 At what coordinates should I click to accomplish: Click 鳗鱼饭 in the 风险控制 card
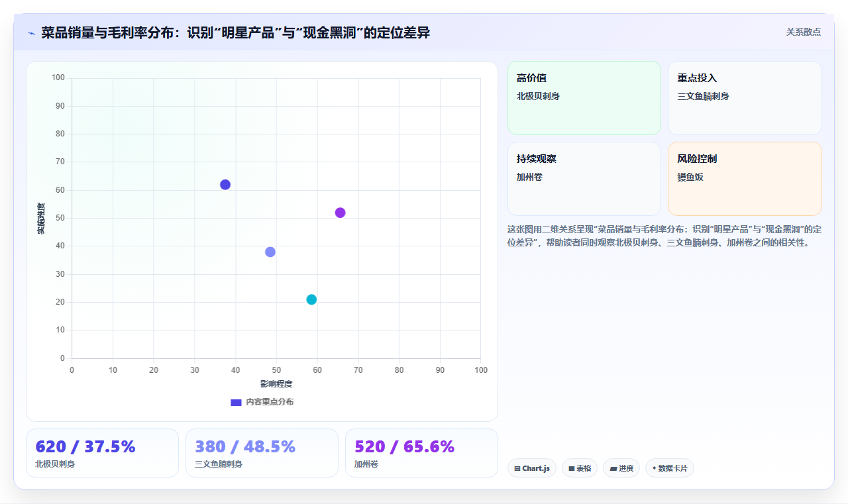tap(690, 177)
